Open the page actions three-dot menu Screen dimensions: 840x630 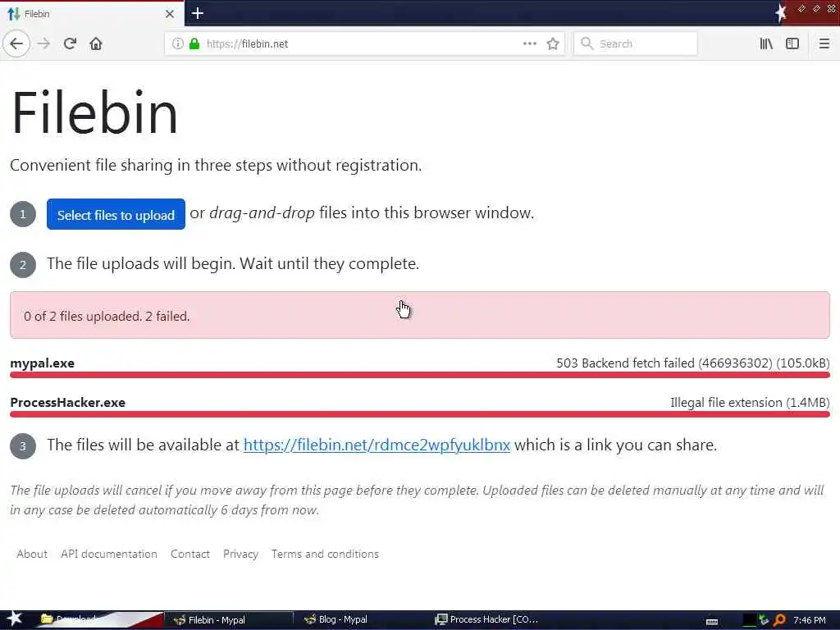click(x=529, y=43)
